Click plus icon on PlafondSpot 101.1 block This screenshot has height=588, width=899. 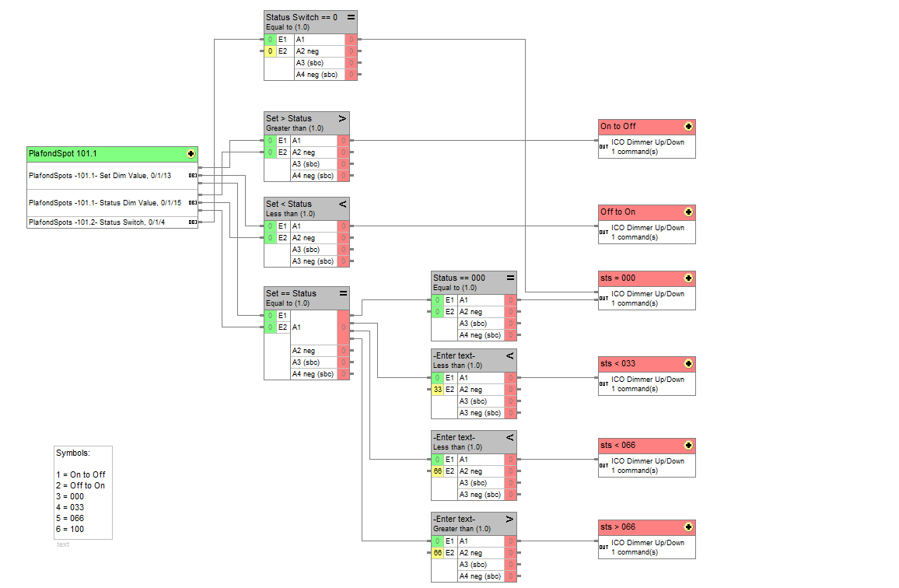click(x=191, y=154)
